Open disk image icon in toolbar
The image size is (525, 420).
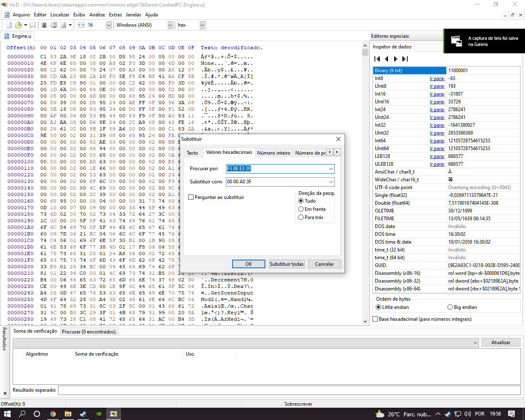point(63,25)
